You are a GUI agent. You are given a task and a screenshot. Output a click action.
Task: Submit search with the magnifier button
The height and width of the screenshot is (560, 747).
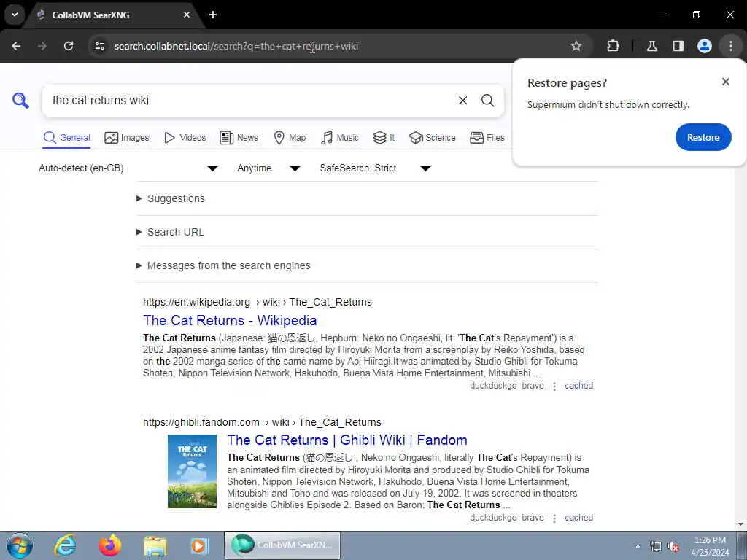487,101
